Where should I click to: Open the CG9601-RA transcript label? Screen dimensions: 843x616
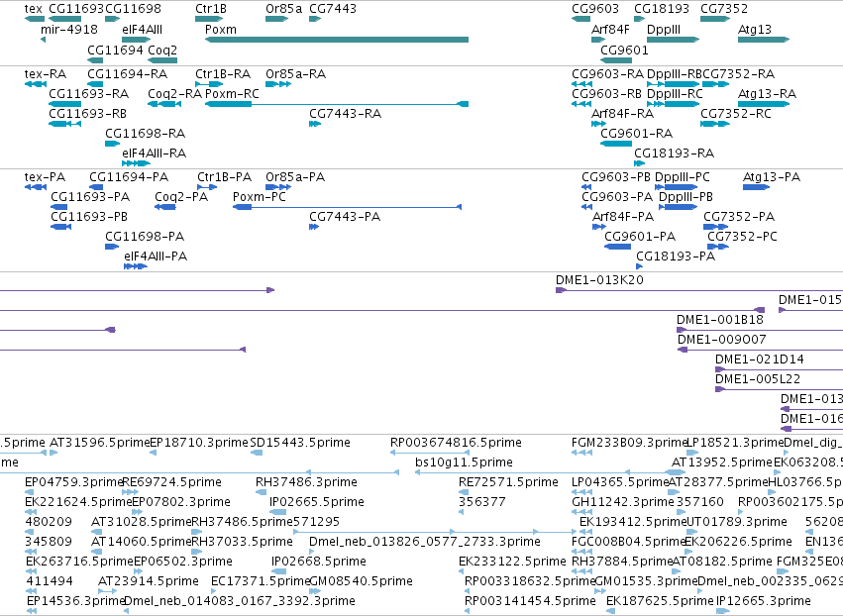[637, 134]
